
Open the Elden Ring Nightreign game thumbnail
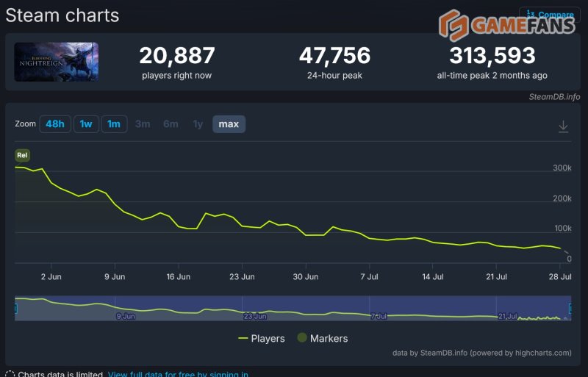point(57,62)
